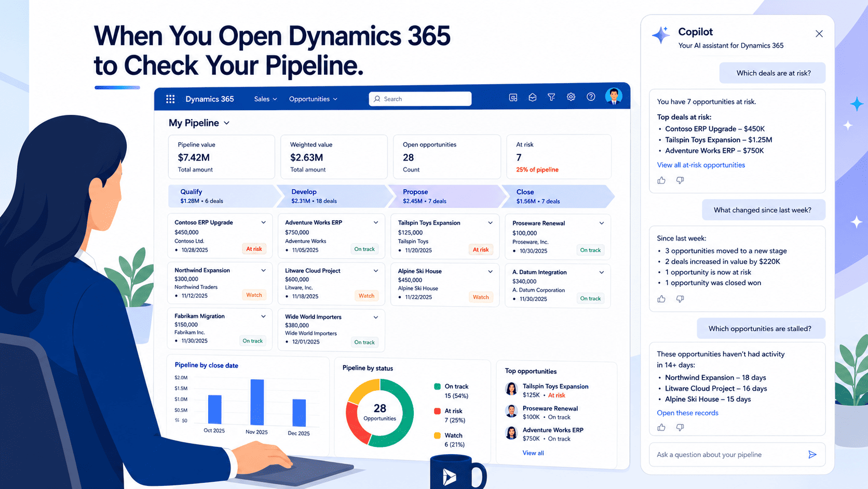Click the On track green legend marker
This screenshot has width=868, height=489.
437,386
